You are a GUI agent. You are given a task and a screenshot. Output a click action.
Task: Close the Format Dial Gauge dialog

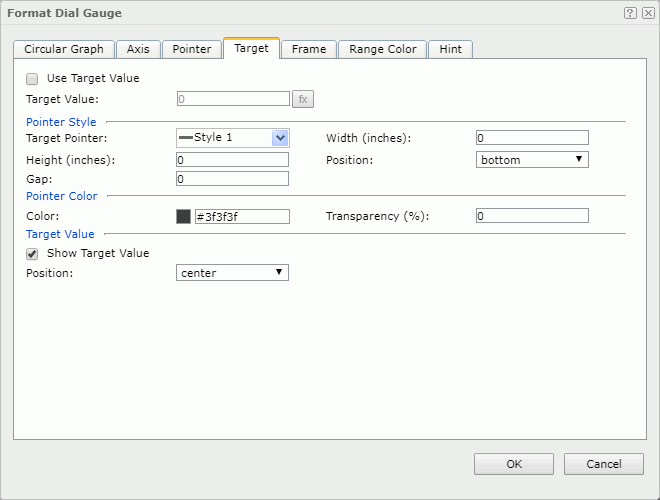point(648,13)
